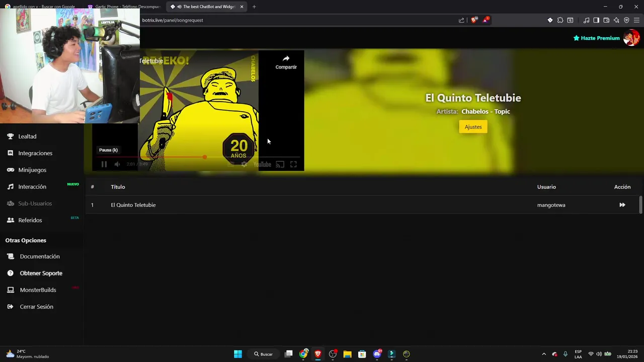The width and height of the screenshot is (644, 362).
Task: Open Brave Rewards triangle icon
Action: pos(486,20)
